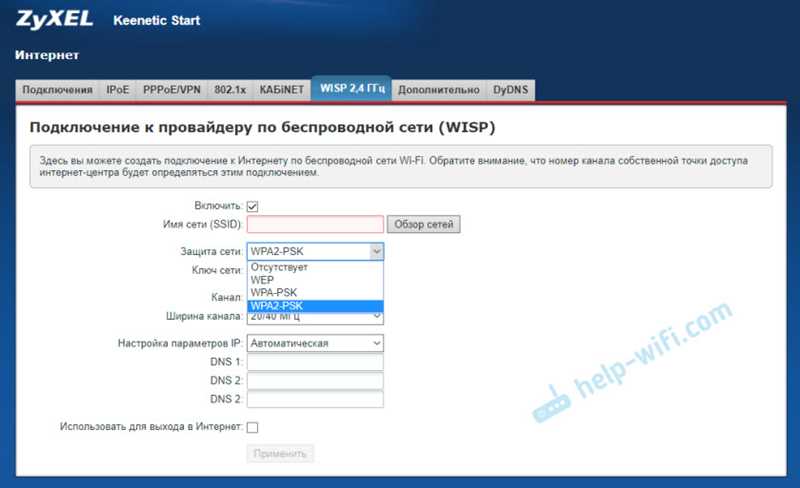Open the Дополнительно tab

[439, 90]
